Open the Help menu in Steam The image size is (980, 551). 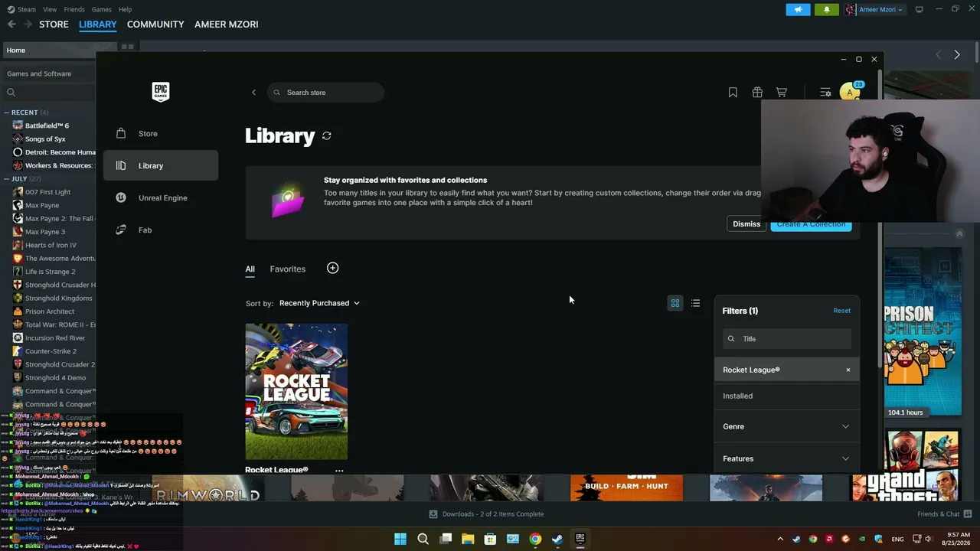[x=126, y=9]
